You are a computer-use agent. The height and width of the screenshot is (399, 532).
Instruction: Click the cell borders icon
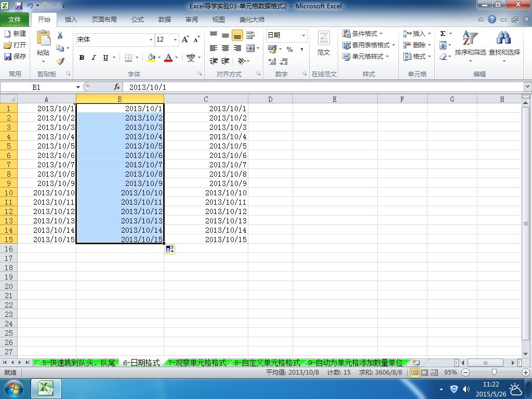pos(128,57)
